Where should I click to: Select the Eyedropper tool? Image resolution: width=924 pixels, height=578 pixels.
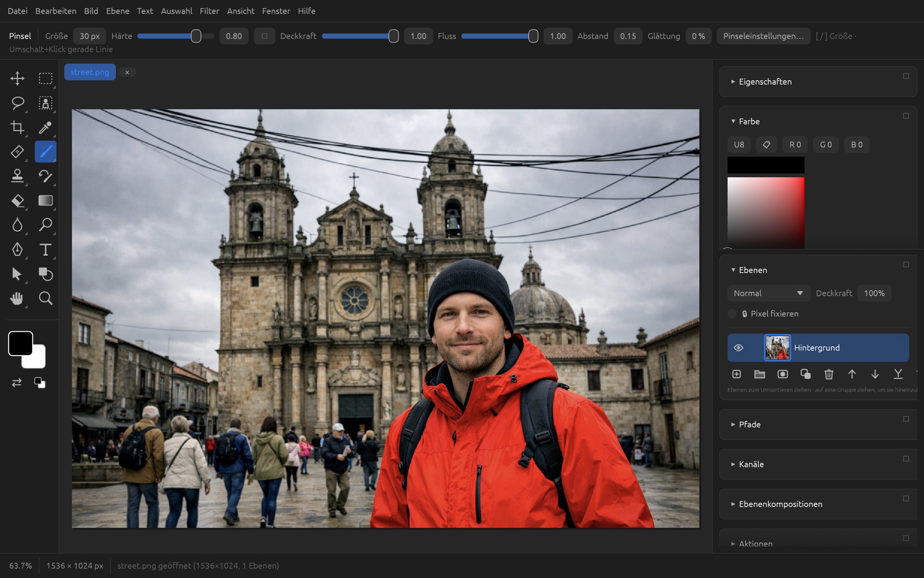point(46,127)
